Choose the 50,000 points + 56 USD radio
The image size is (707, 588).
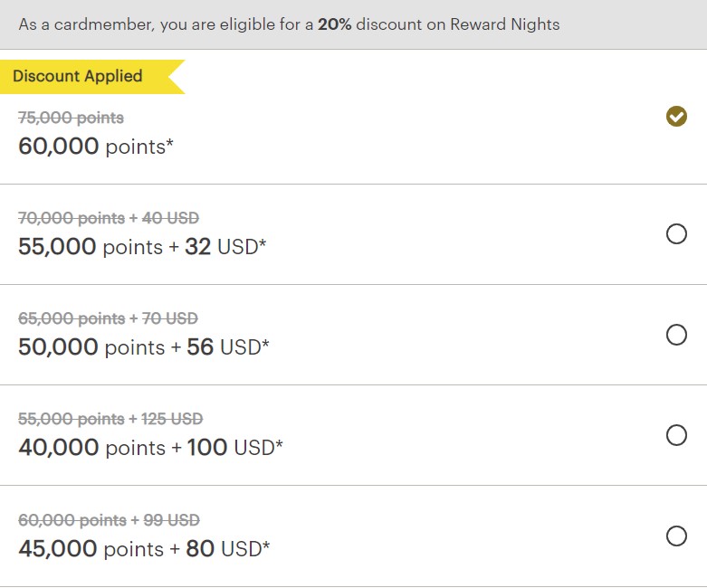click(x=676, y=335)
